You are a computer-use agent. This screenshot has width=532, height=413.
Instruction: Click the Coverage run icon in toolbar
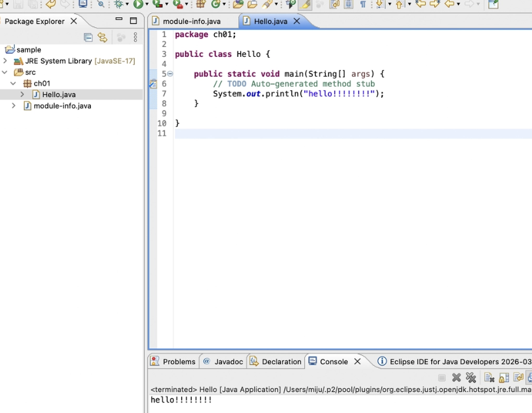coord(157,4)
